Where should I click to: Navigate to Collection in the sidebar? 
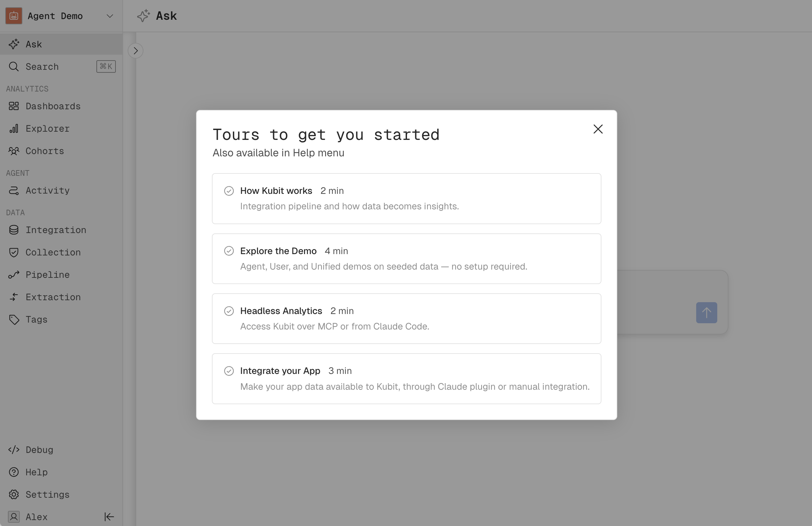(x=62, y=252)
